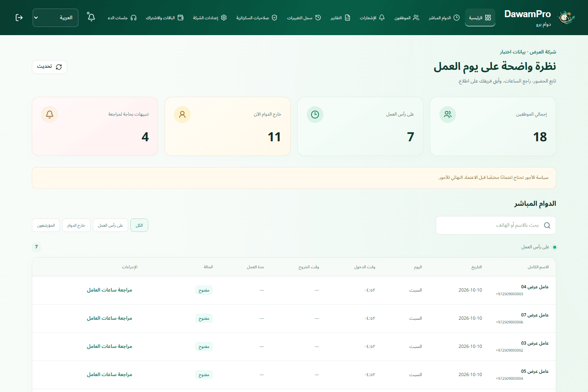Click the refresh arrows icon
Screen dimensions: 588x392
click(59, 67)
